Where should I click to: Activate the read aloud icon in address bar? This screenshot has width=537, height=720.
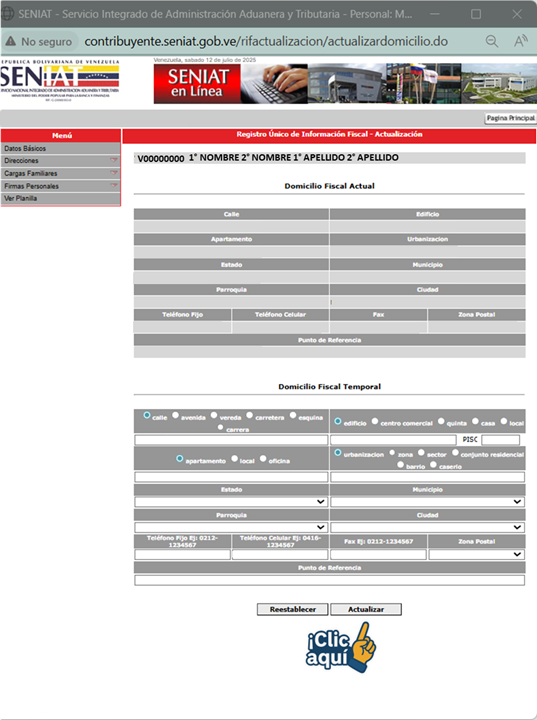click(520, 41)
